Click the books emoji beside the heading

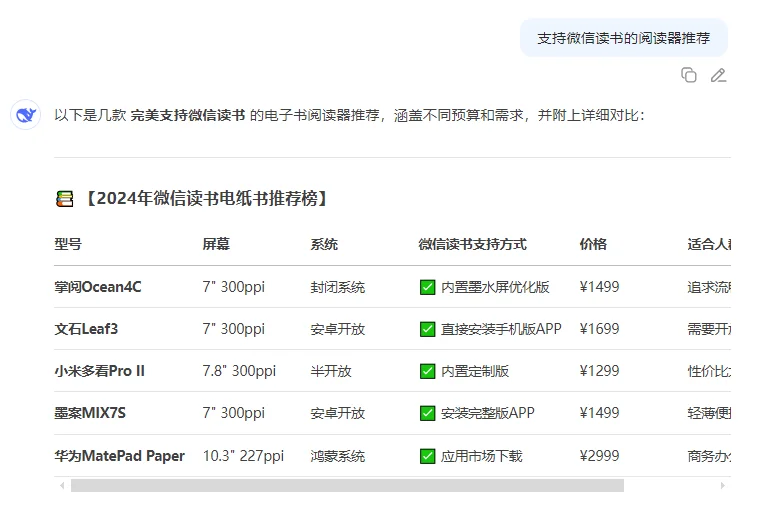point(64,199)
